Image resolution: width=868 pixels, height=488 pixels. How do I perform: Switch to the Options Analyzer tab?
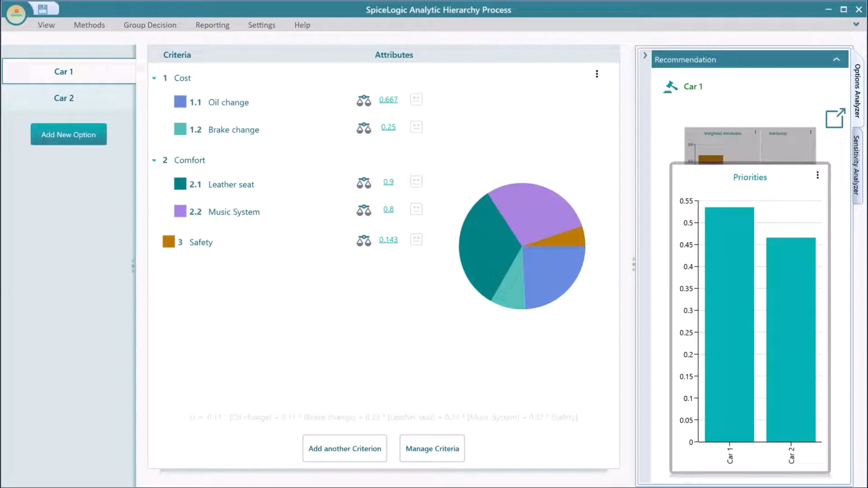pos(857,90)
